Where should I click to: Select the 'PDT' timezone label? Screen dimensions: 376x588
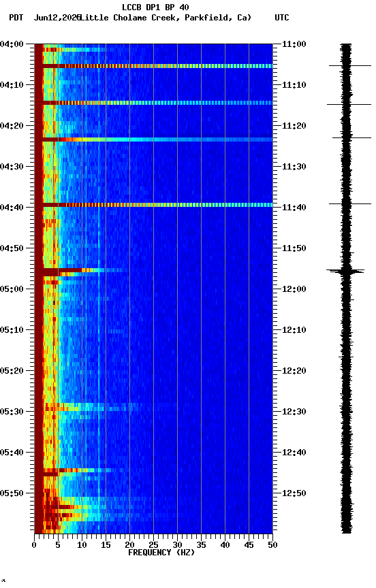pos(16,18)
